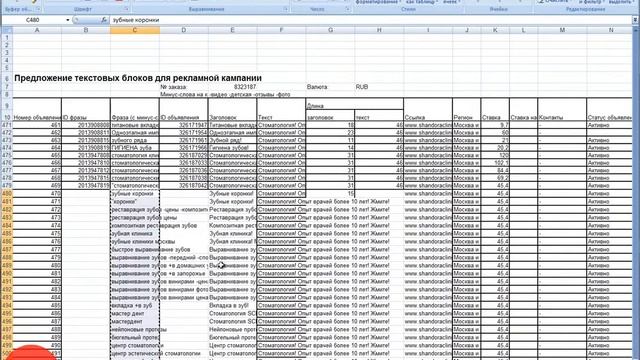Image resolution: width=640 pixels, height=360 pixels.
Task: Click the bid cell with value 84,4
Action: click(495, 170)
